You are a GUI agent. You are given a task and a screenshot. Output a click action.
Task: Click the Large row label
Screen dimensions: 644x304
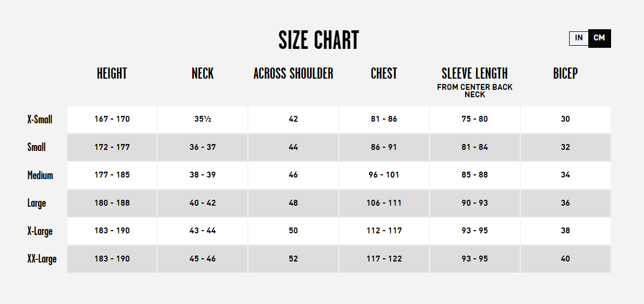tap(37, 203)
